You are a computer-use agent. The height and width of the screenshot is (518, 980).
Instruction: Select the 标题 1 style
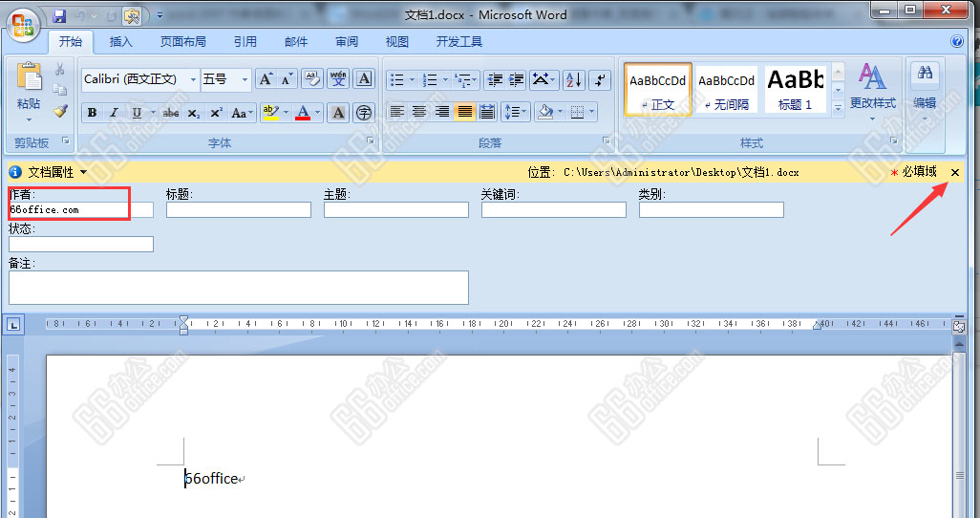tap(795, 90)
